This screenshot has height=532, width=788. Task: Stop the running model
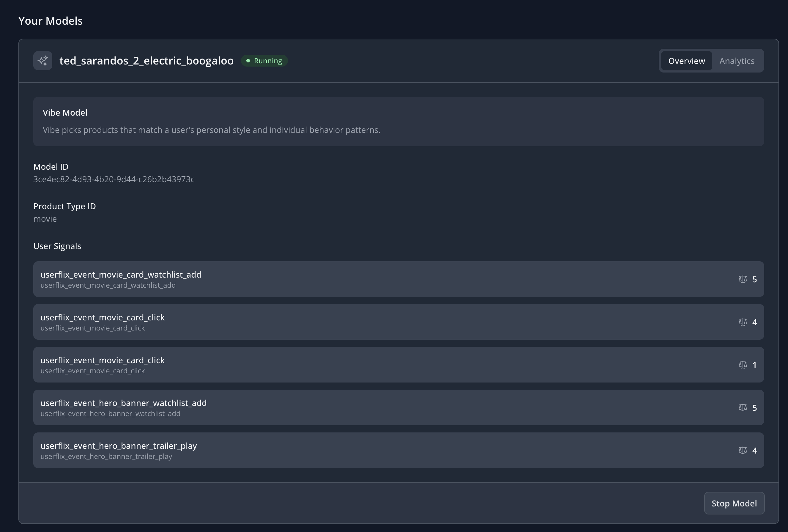pos(734,503)
